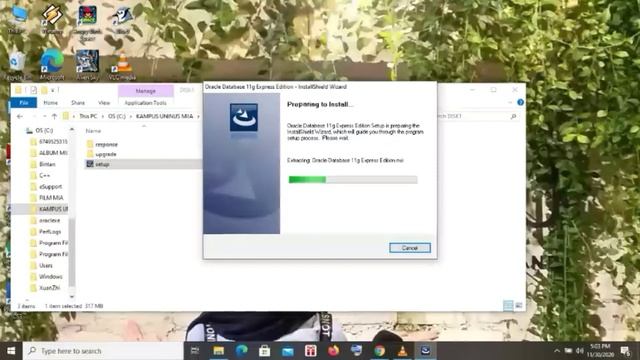Select KAMPUS UNINUS MIA breadcrumb segment
The height and width of the screenshot is (360, 640).
pyautogui.click(x=164, y=116)
